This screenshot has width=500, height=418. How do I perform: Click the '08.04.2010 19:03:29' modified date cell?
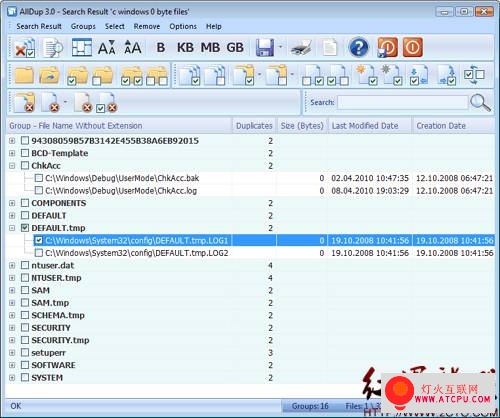(x=370, y=191)
